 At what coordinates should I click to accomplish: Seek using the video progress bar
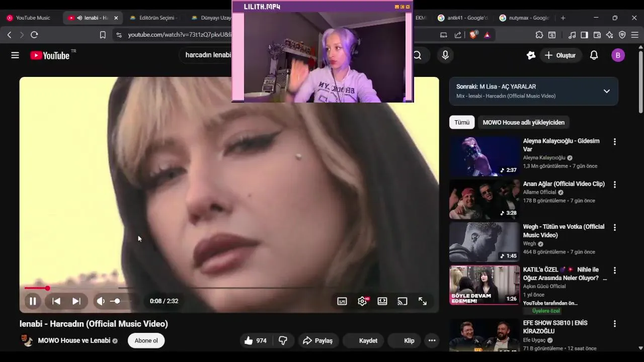(x=229, y=288)
